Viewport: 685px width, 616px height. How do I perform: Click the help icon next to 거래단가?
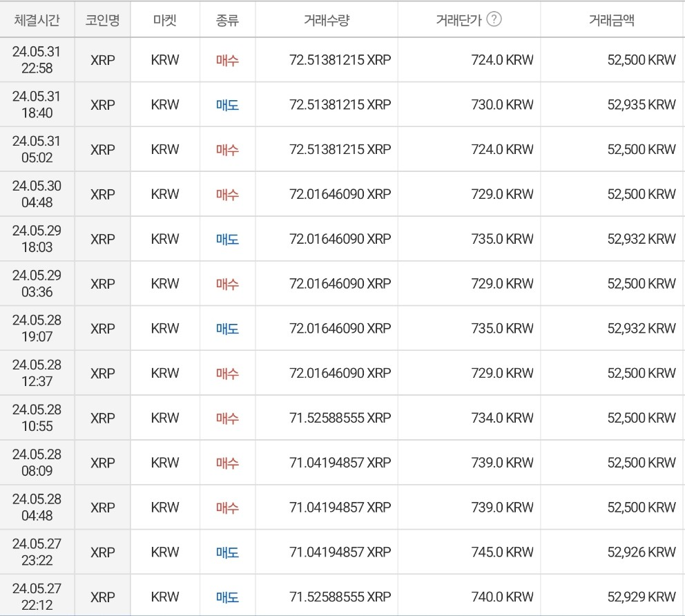click(494, 19)
